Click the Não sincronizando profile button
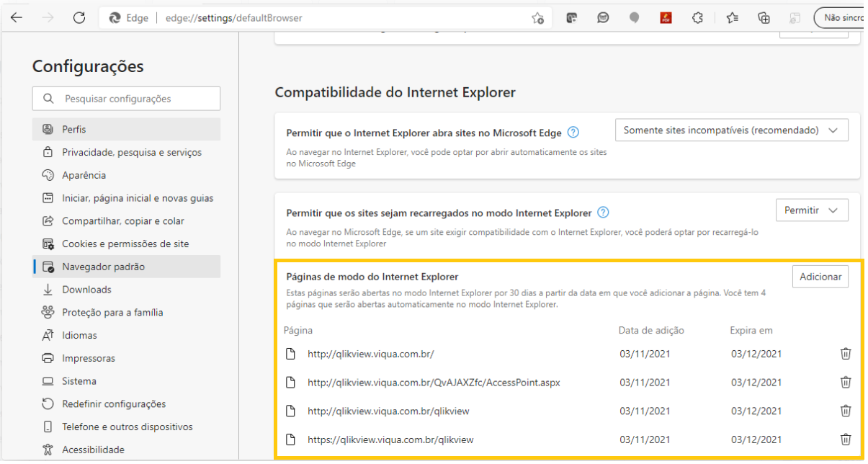The width and height of the screenshot is (868, 464). 840,18
